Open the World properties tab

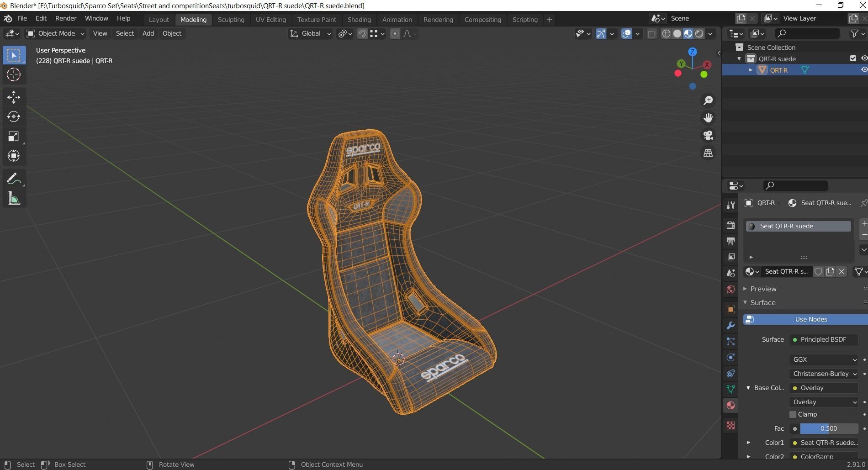click(730, 289)
